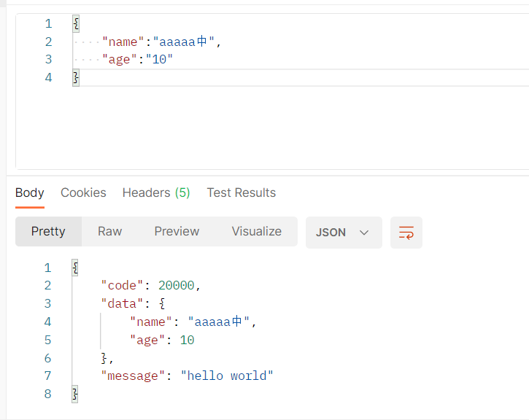Switch to the response Body tab
Screen dimensions: 529x420
[x=30, y=193]
